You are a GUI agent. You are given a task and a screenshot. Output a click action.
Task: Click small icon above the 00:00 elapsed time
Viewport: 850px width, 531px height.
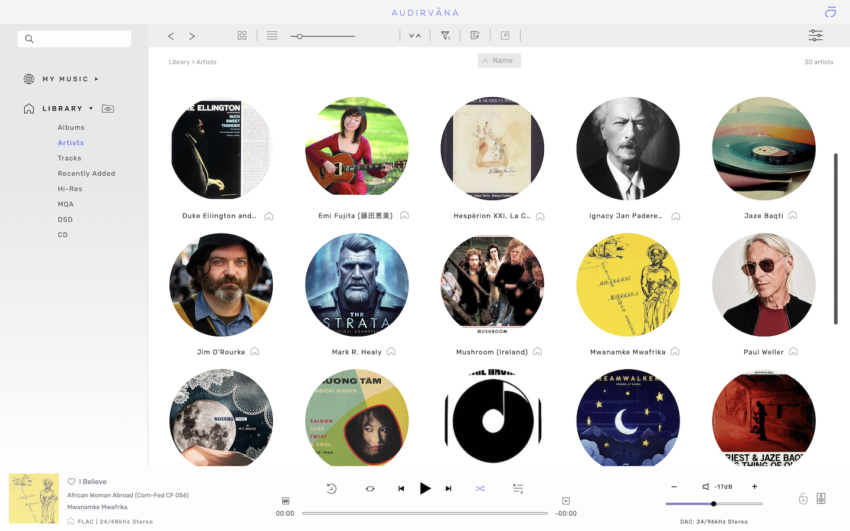point(286,501)
